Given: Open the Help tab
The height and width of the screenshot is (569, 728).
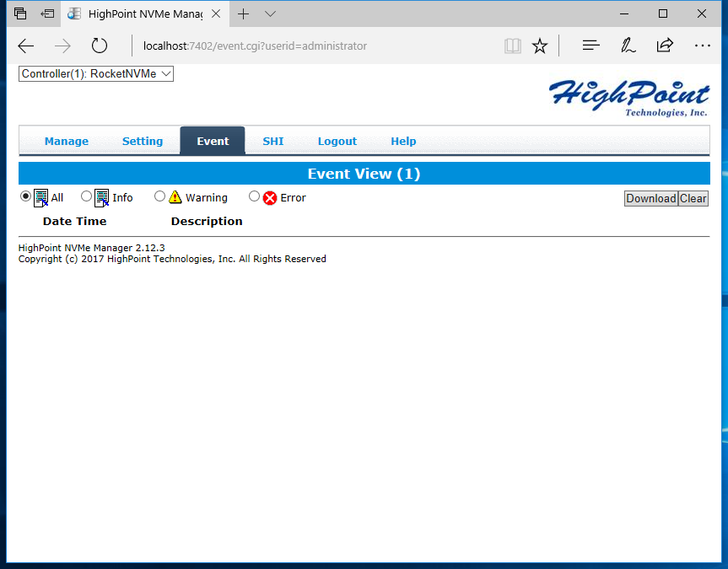Looking at the screenshot, I should [403, 141].
